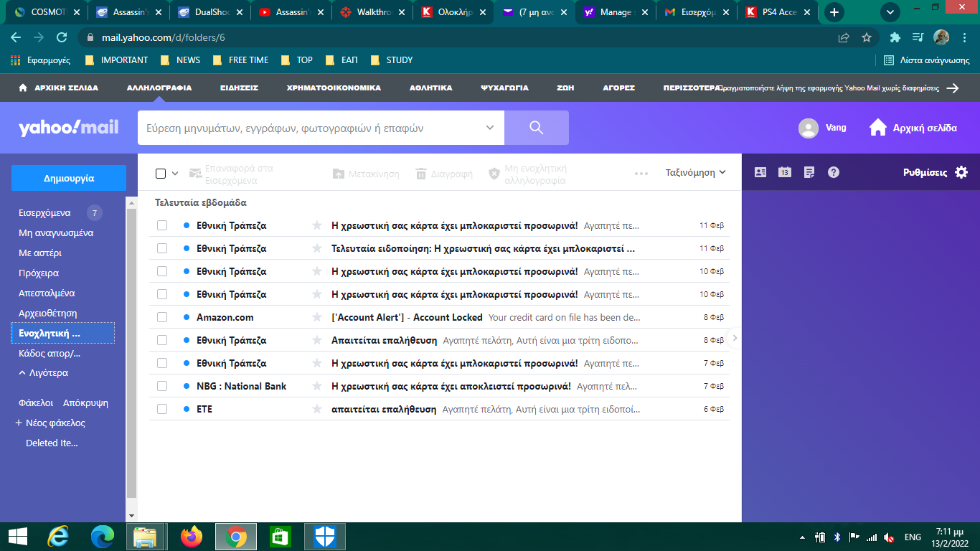980x551 pixels.
Task: Click the Vang profile avatar
Action: point(809,128)
